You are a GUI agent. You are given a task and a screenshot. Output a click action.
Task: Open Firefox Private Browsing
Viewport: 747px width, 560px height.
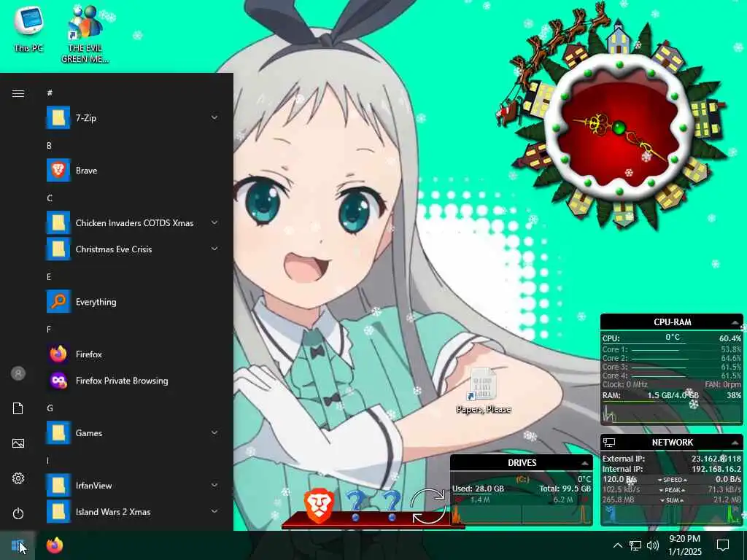click(133, 380)
